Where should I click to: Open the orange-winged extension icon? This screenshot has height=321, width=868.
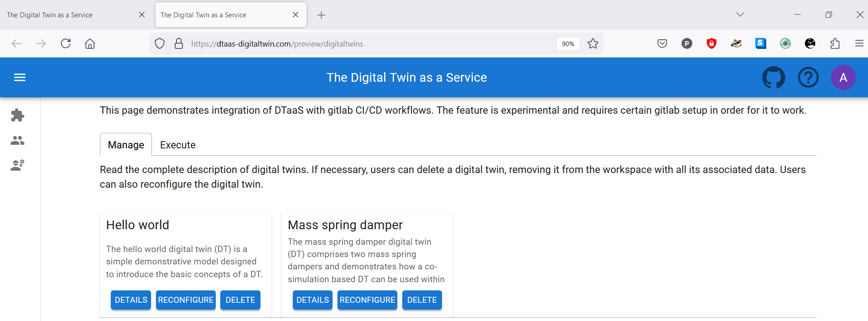736,44
